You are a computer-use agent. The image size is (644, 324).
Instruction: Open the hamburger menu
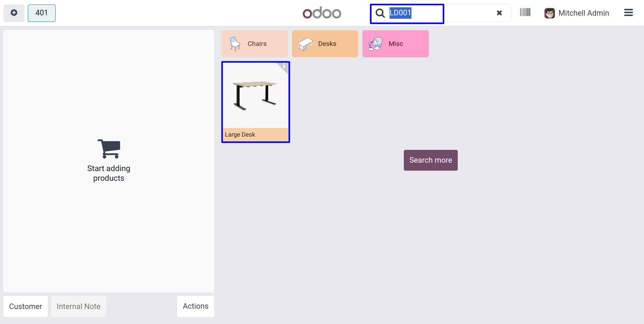(x=628, y=13)
